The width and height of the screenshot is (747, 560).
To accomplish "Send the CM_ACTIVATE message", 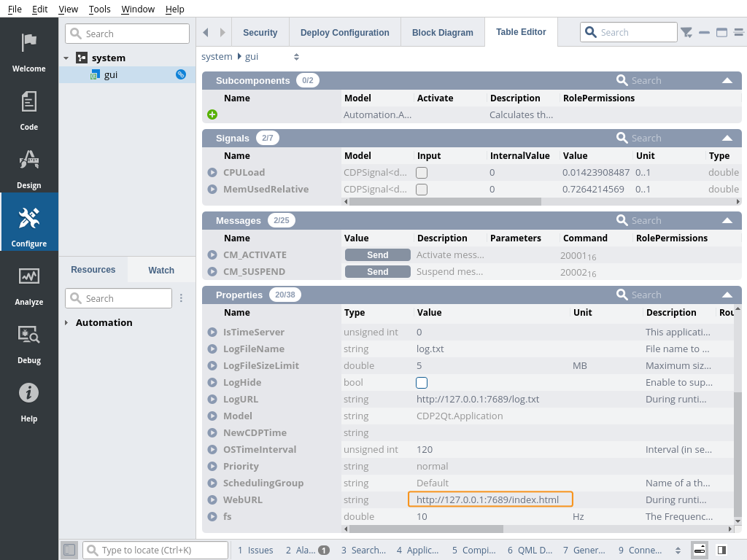I will click(377, 255).
